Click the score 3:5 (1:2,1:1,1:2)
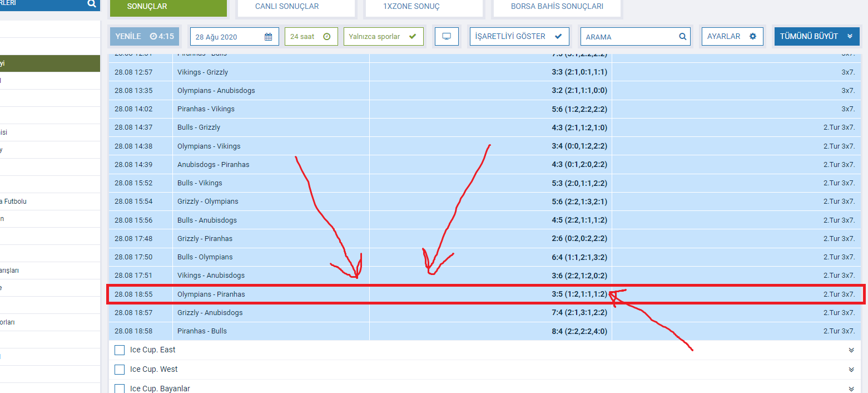868x393 pixels. 579,294
